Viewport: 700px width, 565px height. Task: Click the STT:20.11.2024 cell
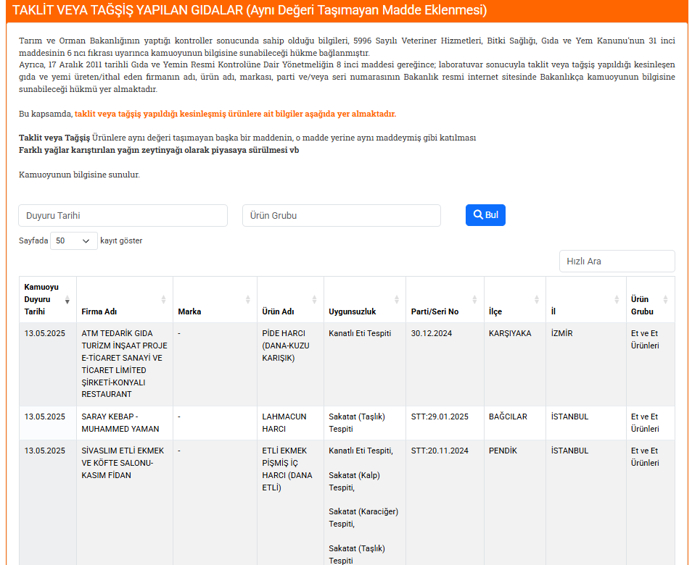[x=445, y=503]
